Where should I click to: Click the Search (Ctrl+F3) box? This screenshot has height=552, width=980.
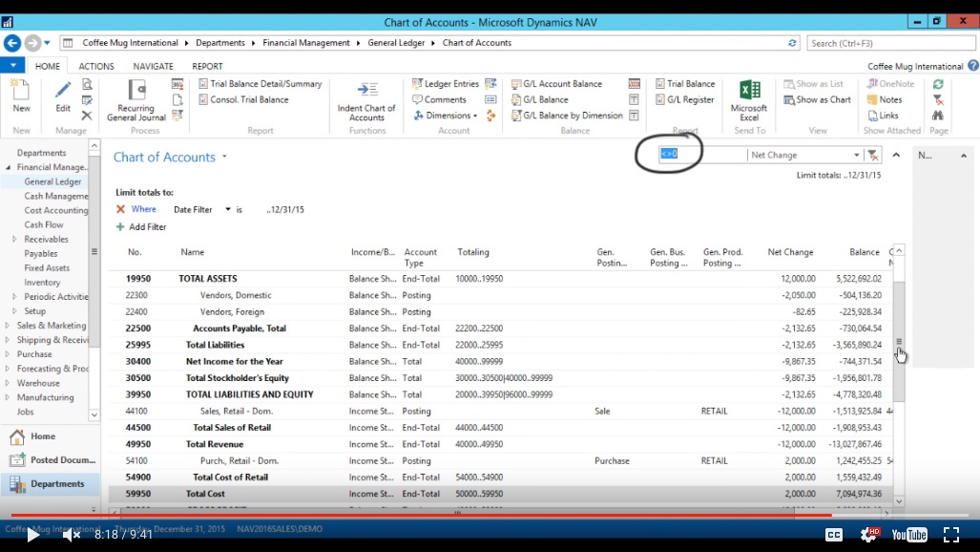(x=890, y=43)
